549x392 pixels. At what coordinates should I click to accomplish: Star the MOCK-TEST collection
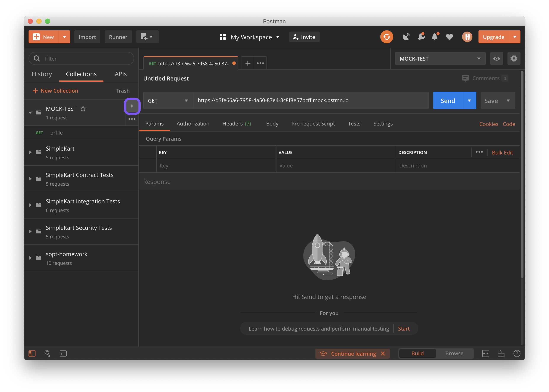pyautogui.click(x=83, y=109)
